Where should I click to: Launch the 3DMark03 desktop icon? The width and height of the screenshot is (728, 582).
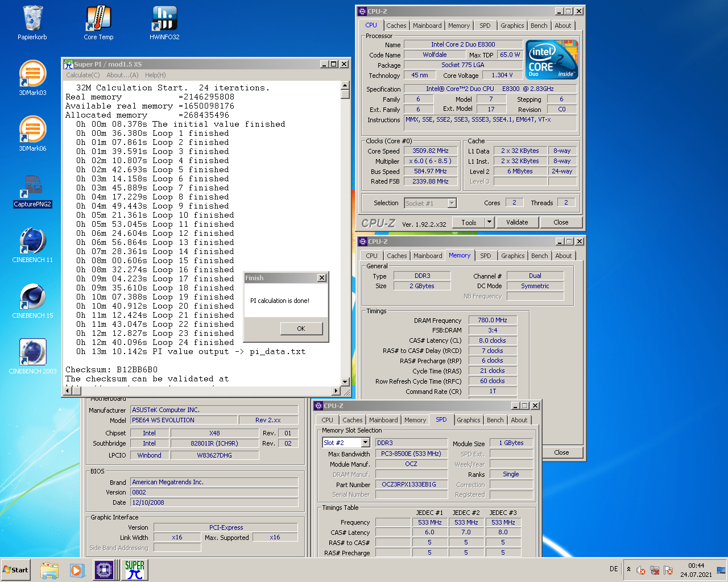[32, 78]
